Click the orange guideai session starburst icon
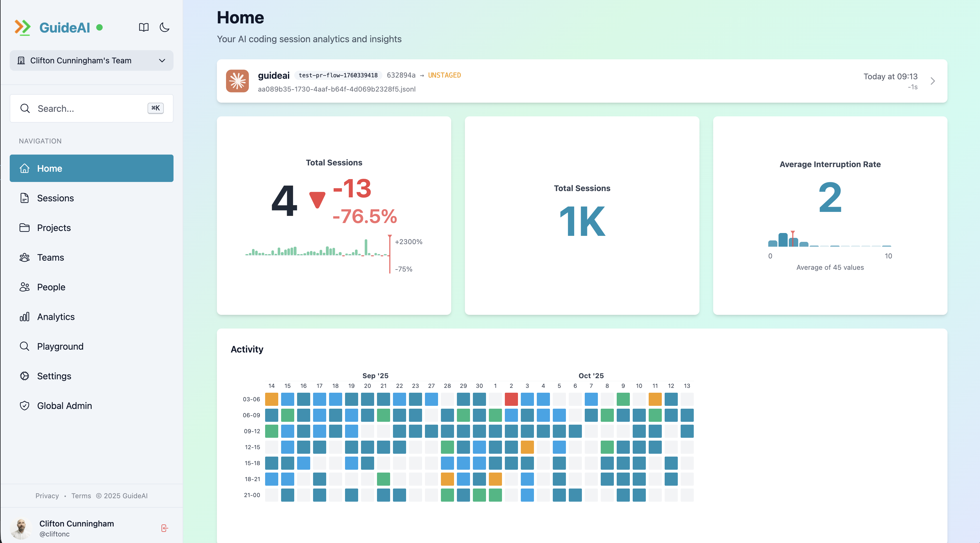The image size is (980, 543). click(x=237, y=81)
